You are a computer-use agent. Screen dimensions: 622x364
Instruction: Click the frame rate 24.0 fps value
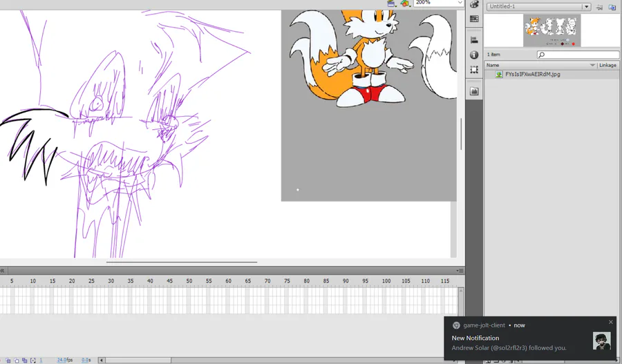65,360
